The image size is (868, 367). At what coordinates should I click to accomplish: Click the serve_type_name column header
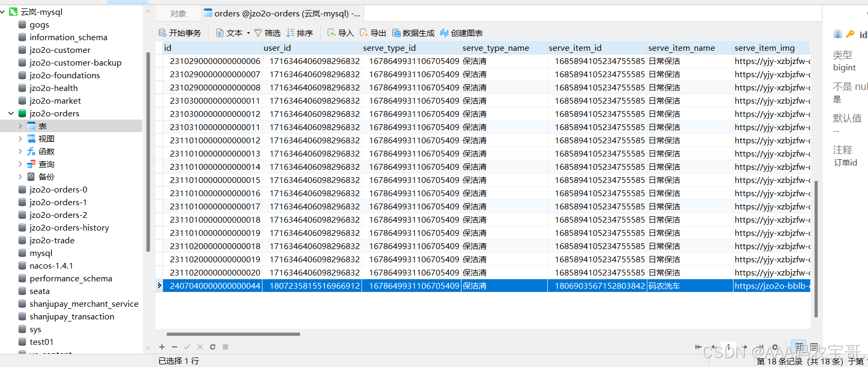tap(504, 48)
